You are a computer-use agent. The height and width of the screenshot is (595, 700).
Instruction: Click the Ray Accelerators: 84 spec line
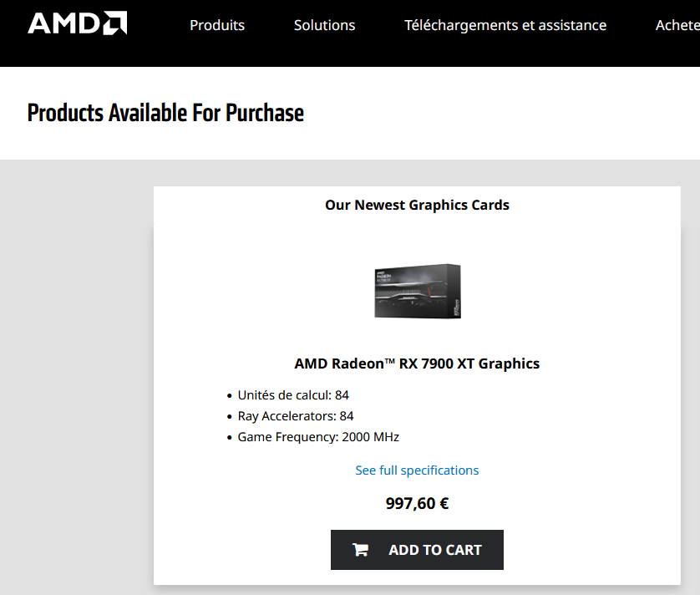(296, 416)
